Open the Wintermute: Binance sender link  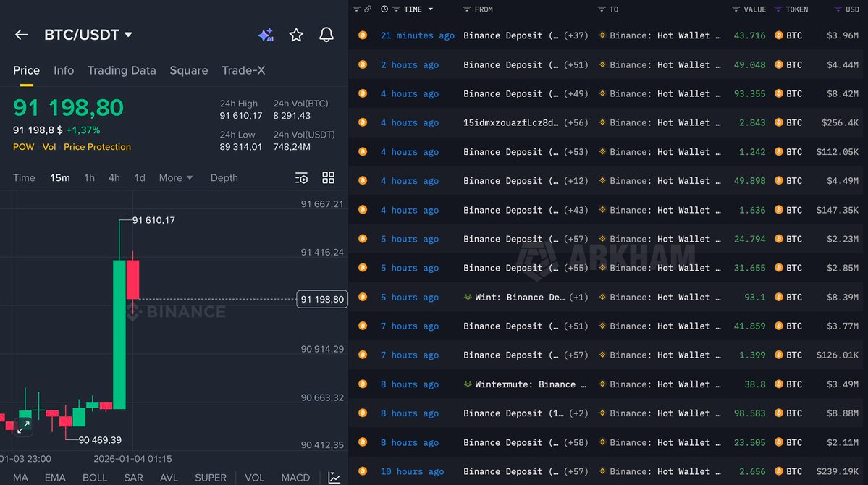point(531,384)
